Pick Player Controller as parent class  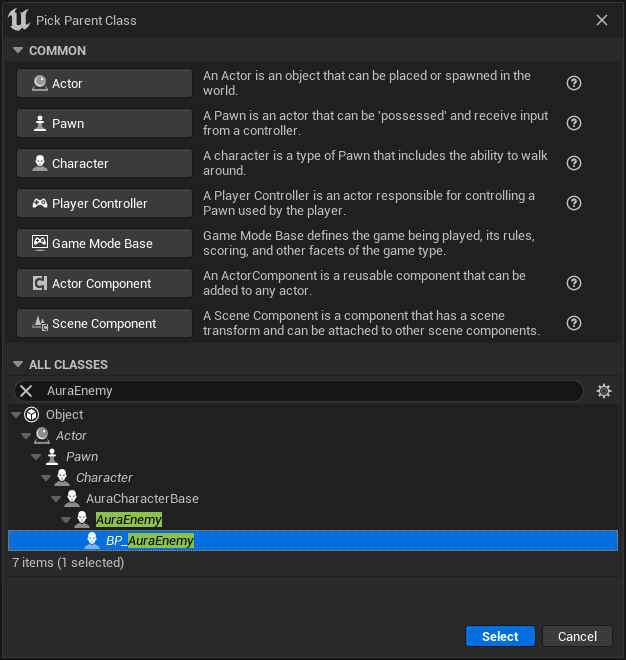(104, 204)
